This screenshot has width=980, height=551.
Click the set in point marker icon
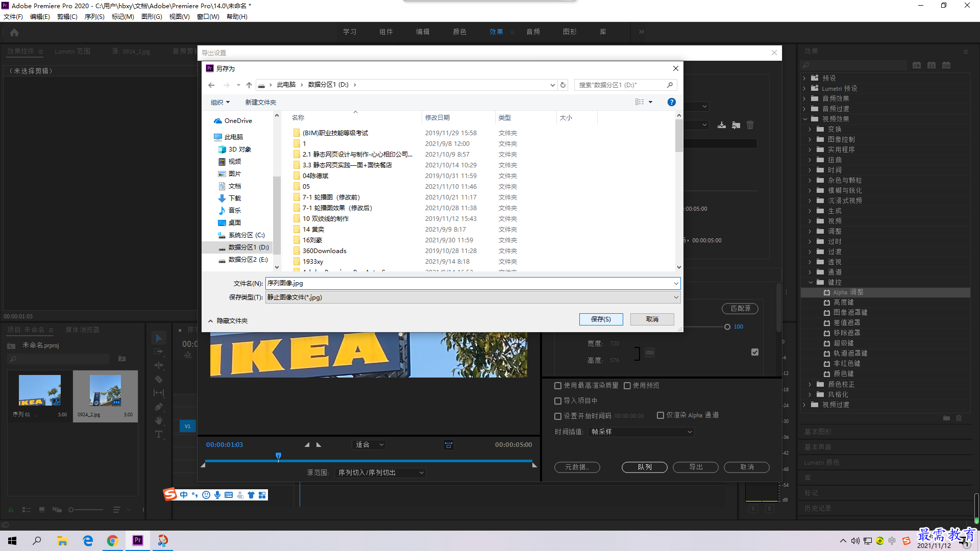[307, 445]
